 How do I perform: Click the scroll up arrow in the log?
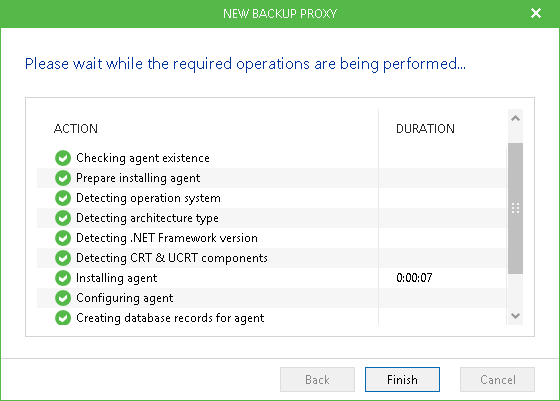coord(515,118)
